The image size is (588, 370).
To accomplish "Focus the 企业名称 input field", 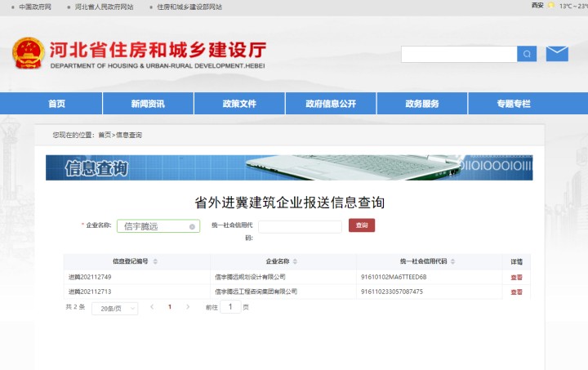I will tap(158, 226).
